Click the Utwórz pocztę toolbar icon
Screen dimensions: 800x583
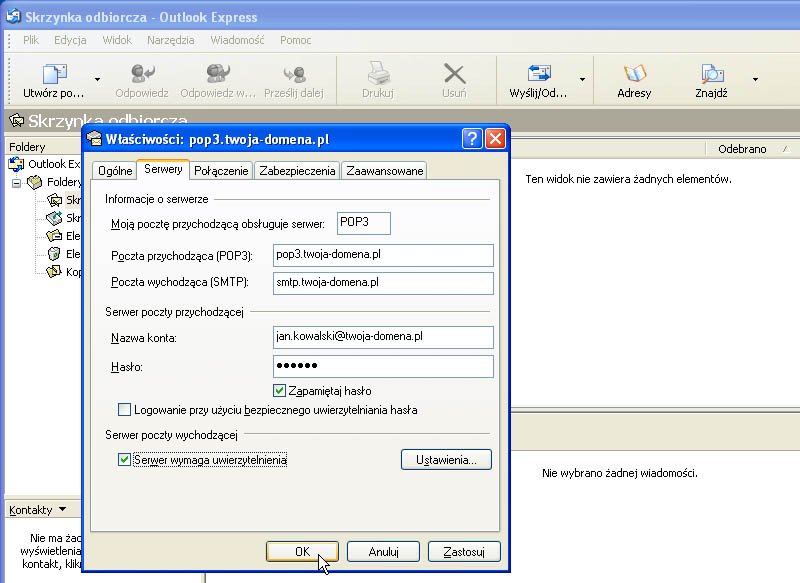(x=55, y=74)
